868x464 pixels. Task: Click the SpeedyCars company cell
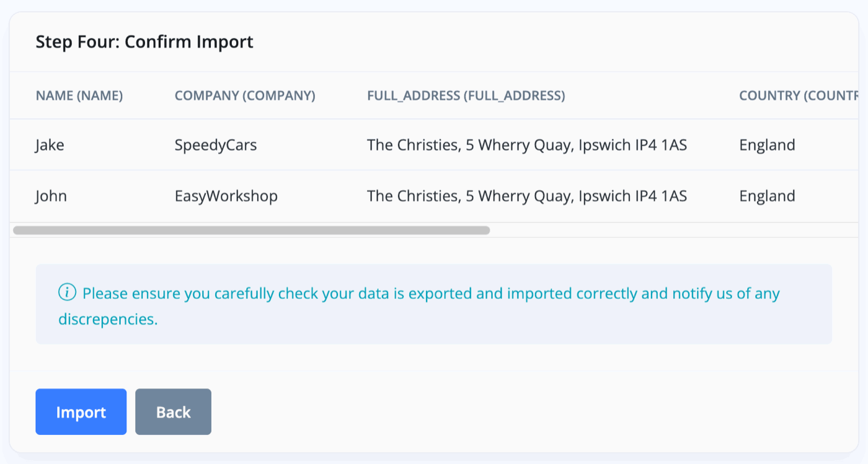coord(216,146)
